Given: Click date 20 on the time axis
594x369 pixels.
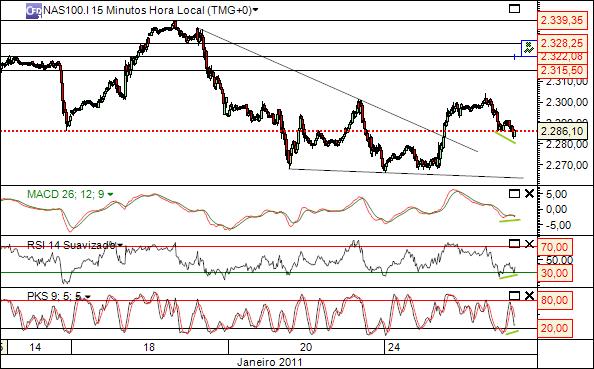Looking at the screenshot, I should coord(306,347).
